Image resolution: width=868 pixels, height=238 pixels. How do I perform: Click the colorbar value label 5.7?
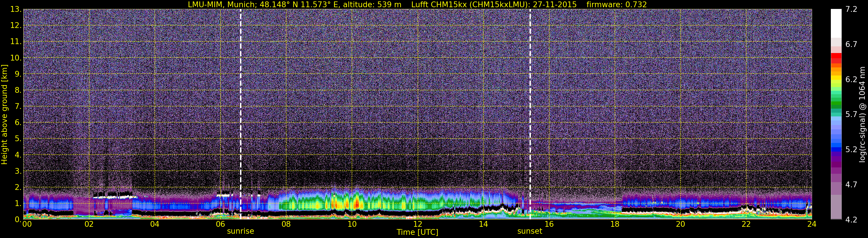852,115
